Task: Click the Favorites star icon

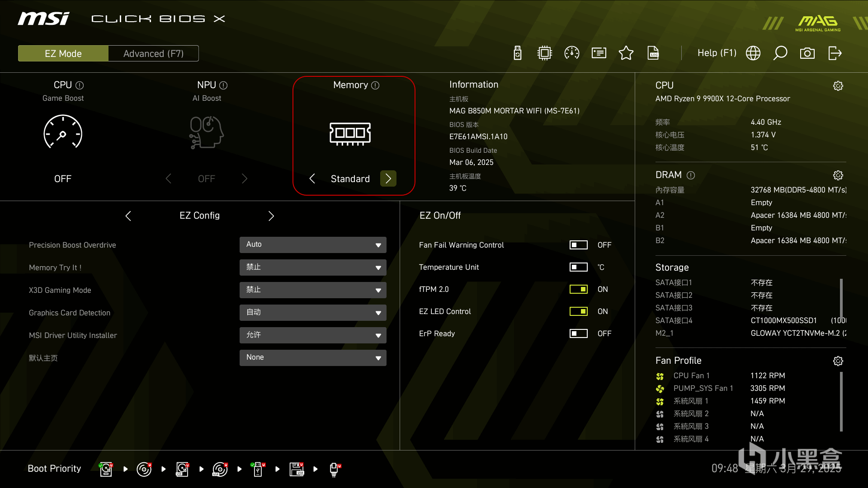Action: click(x=626, y=53)
